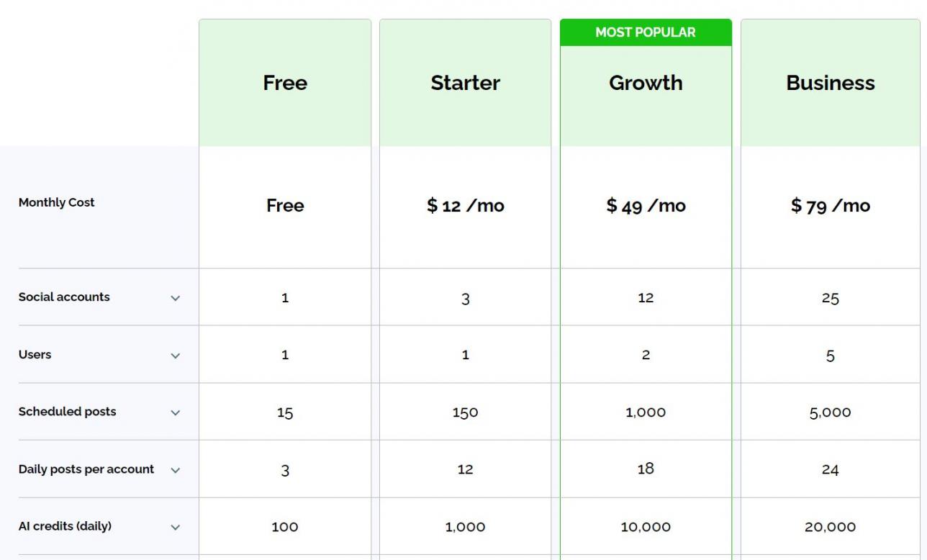The image size is (927, 560).
Task: Expand the Daily posts per account chevron
Action: tap(175, 470)
